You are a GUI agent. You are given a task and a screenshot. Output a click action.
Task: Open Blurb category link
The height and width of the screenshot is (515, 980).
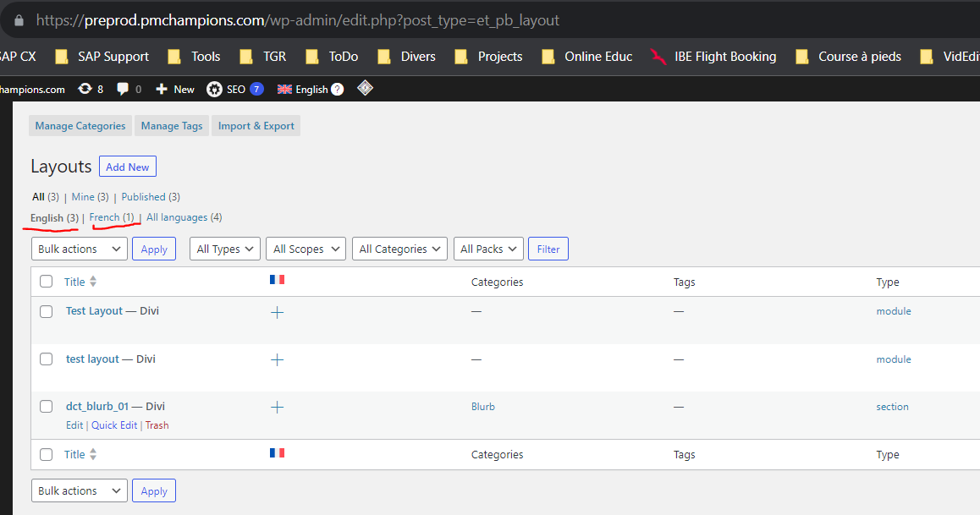(483, 407)
